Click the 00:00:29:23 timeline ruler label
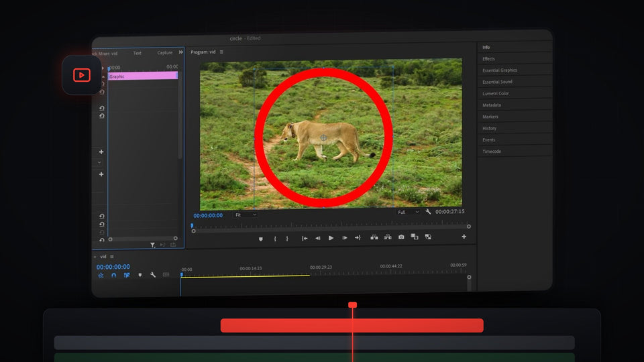This screenshot has width=644, height=362. coord(321,267)
